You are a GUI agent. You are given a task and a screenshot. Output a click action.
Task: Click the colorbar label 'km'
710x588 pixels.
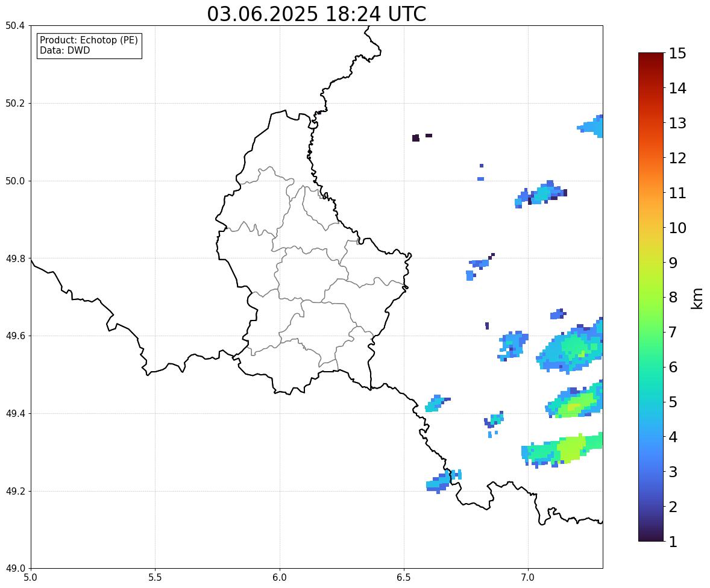click(698, 298)
